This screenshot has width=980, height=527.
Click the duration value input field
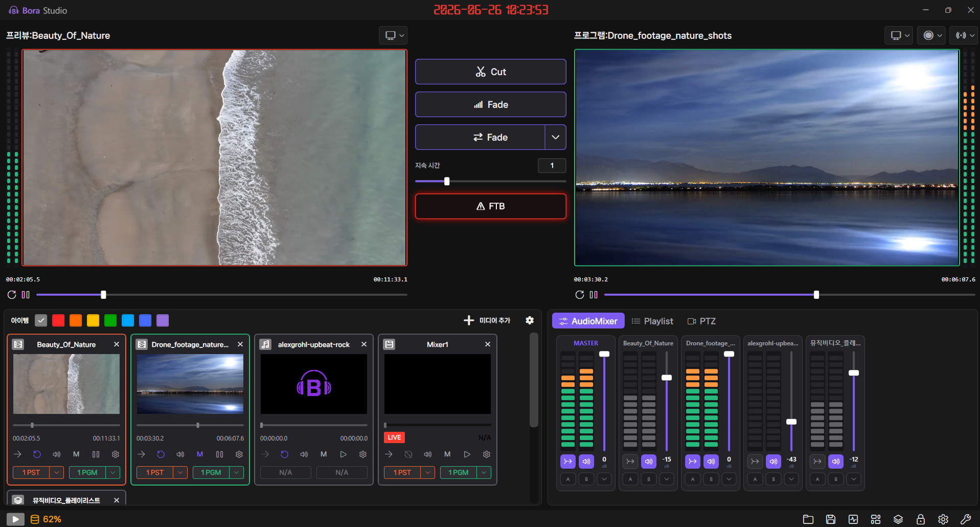552,165
